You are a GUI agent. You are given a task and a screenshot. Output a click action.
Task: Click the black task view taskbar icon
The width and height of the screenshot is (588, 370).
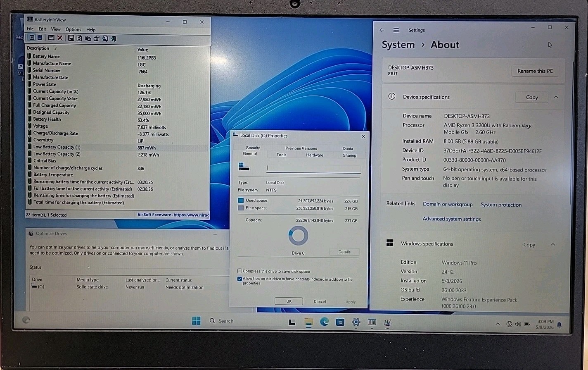pyautogui.click(x=292, y=322)
